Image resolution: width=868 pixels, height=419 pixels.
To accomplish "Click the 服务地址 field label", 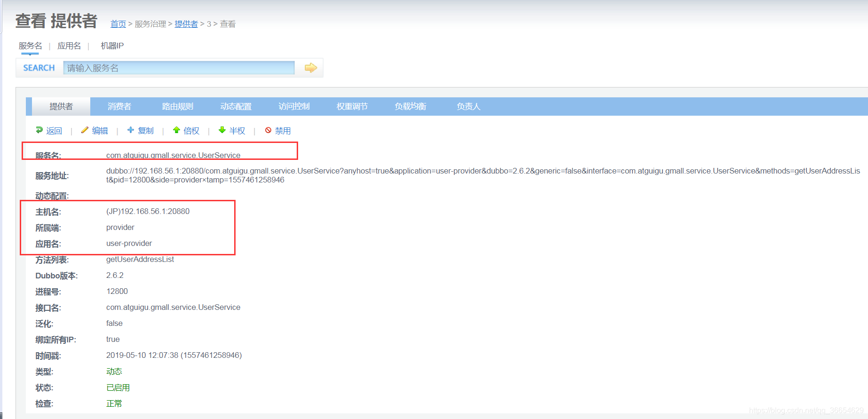I will [52, 176].
